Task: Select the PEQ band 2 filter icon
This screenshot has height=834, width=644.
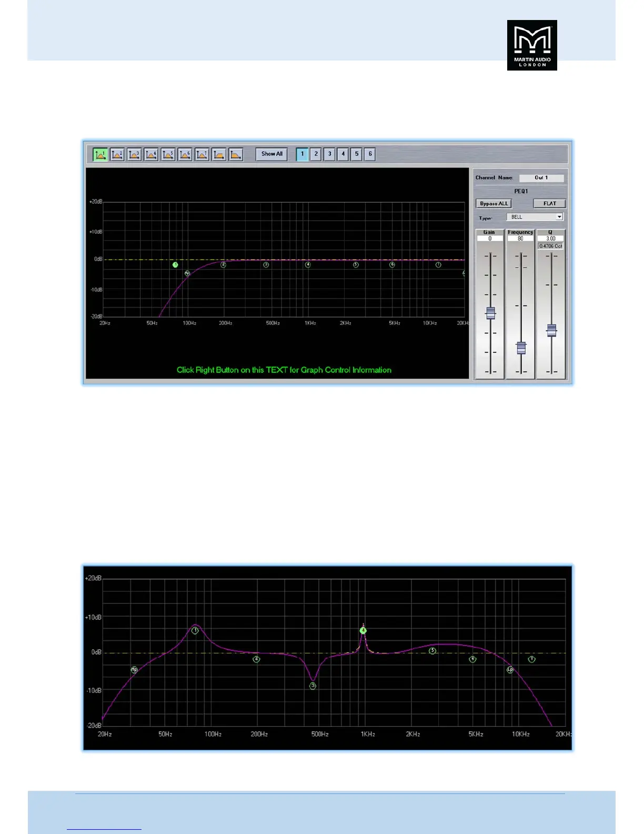Action: click(117, 154)
